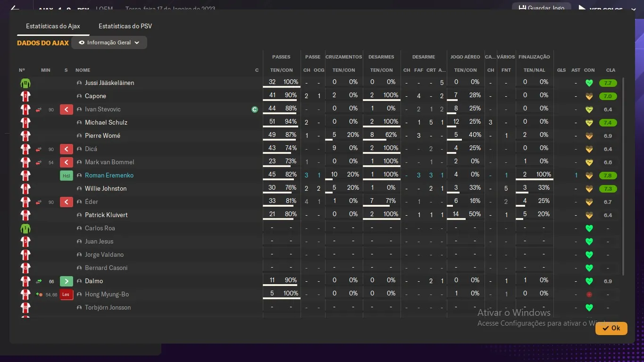Click the person icon beside Patrick Kluivert
644x362 pixels.
coord(79,215)
